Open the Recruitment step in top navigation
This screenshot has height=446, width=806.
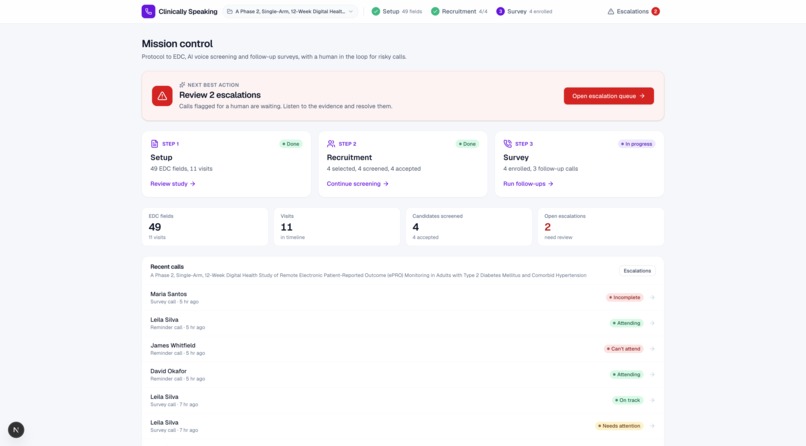(459, 11)
